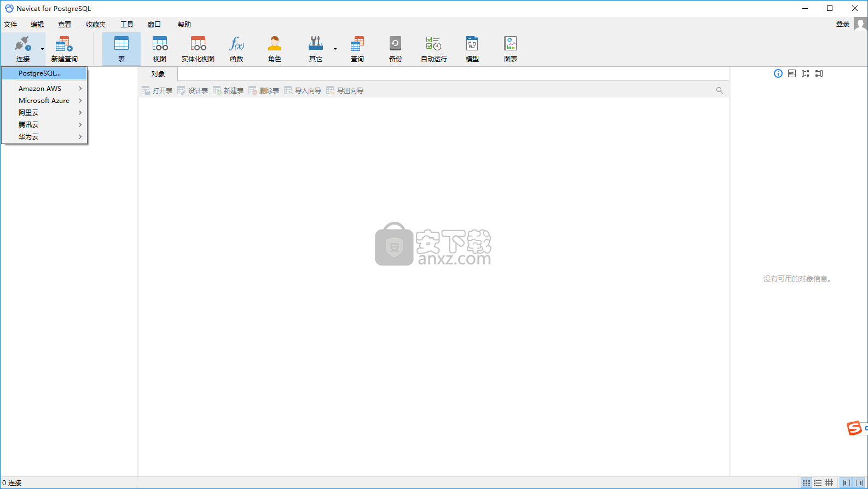This screenshot has width=868, height=489.
Task: Click the info panel icon
Action: click(778, 73)
